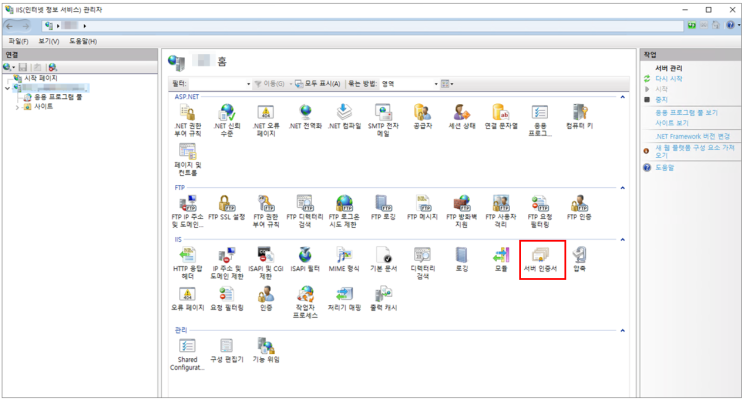
Task: Open FTP 인증 feature
Action: click(579, 208)
